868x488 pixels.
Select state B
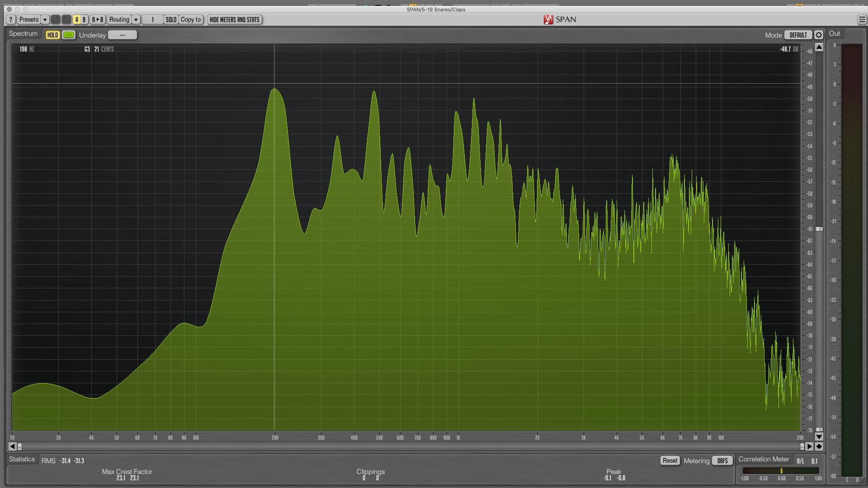[x=84, y=20]
